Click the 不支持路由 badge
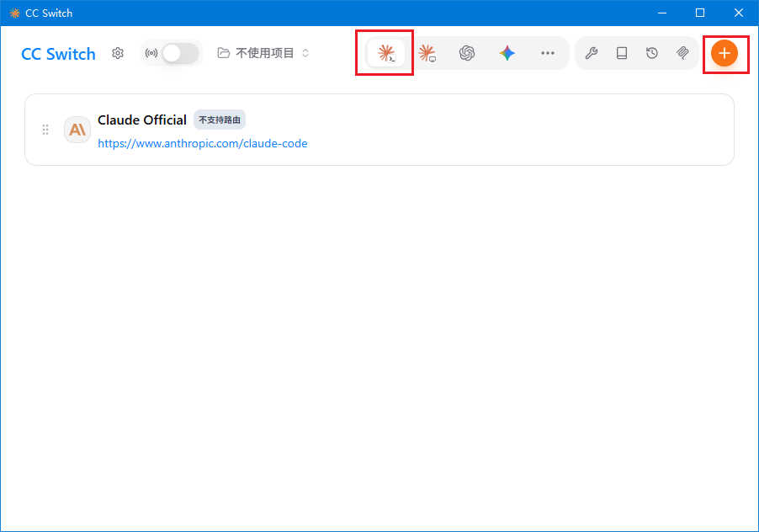 [x=220, y=120]
